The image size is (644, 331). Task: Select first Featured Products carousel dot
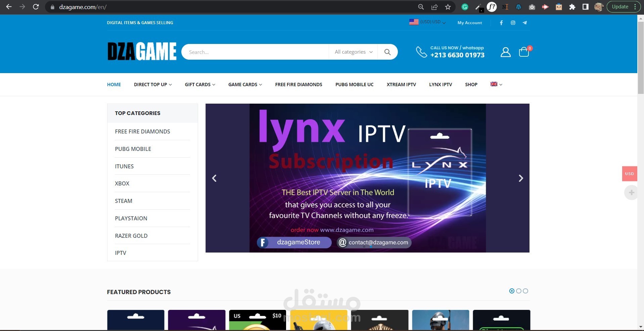[512, 291]
